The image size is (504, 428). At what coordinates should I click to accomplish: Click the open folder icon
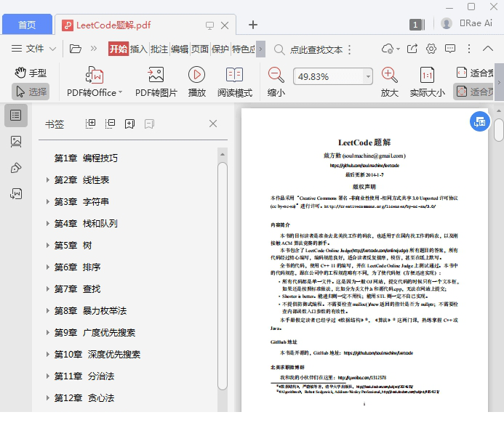(x=75, y=49)
